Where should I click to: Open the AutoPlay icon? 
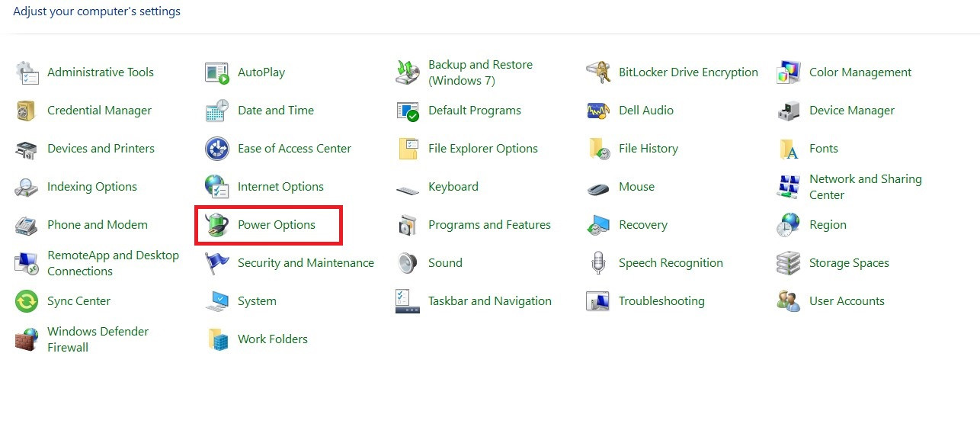[x=217, y=72]
